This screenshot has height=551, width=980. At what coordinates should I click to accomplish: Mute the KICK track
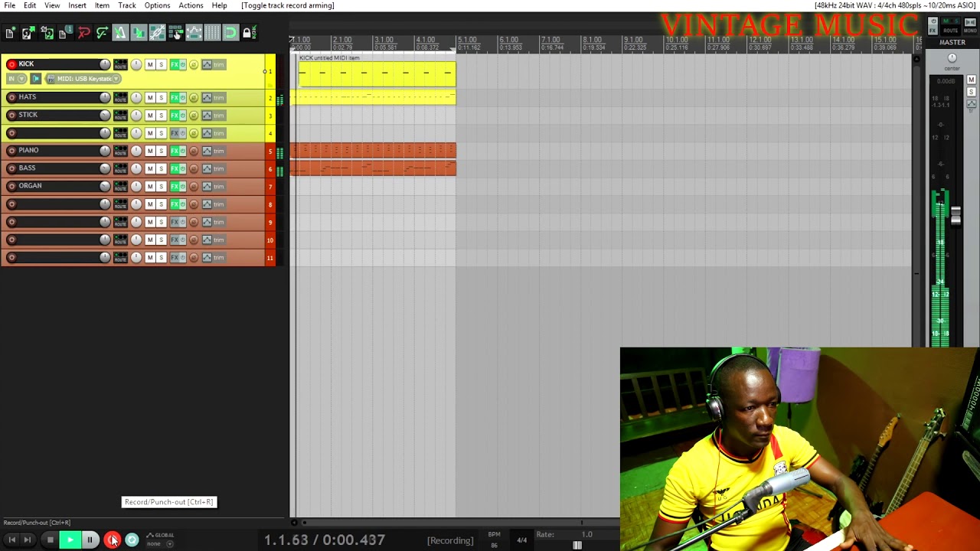[x=150, y=65]
